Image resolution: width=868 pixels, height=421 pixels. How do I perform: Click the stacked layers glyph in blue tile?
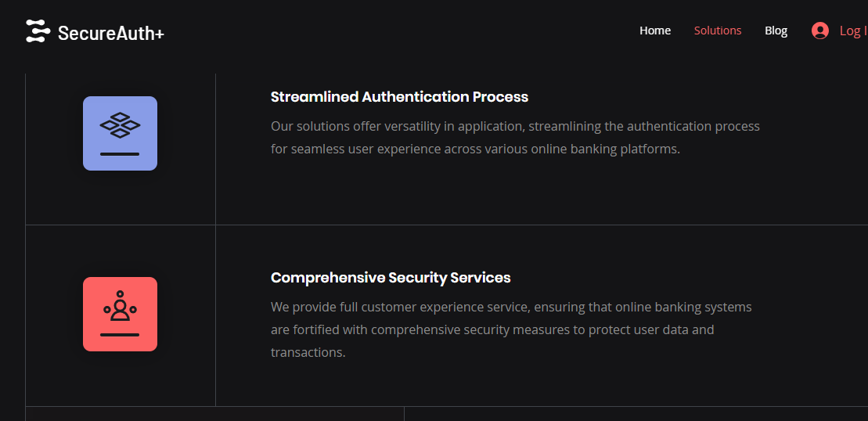(120, 124)
